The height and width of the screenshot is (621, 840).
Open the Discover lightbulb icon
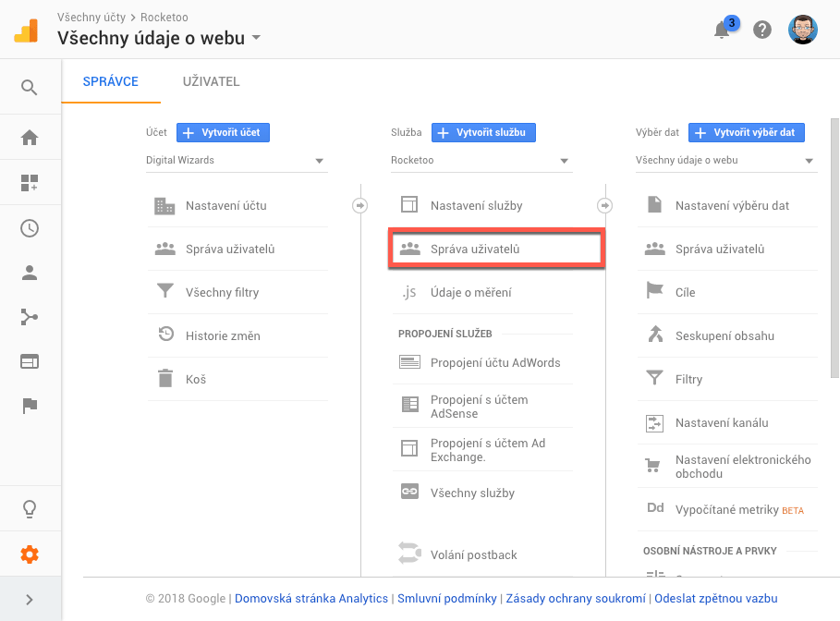29,508
